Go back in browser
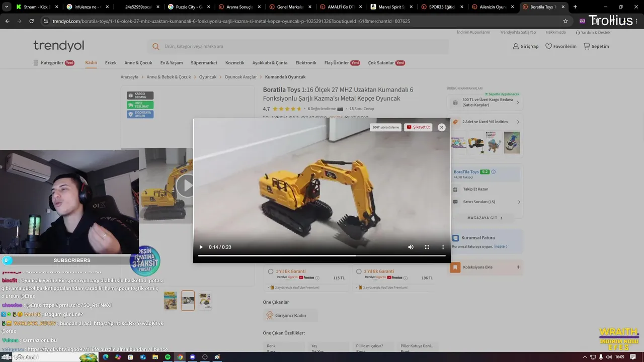This screenshot has width=644, height=362. pos(7,21)
